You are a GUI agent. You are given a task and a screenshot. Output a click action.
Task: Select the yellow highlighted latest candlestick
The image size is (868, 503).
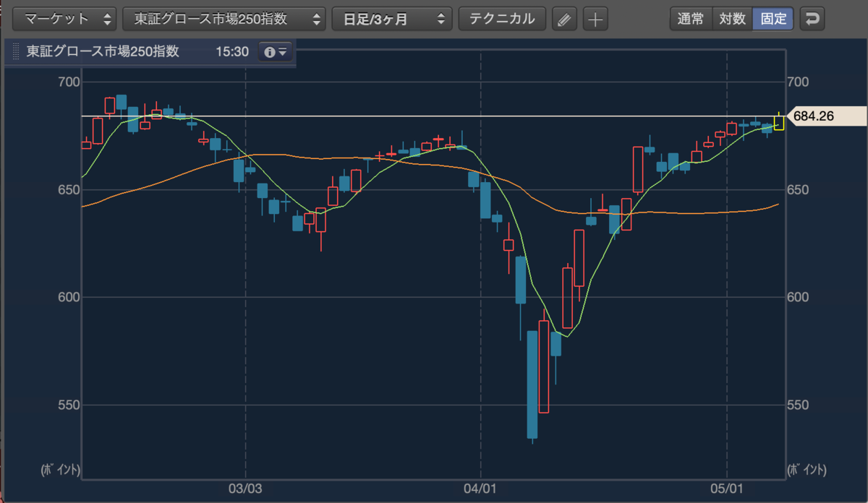(x=779, y=122)
